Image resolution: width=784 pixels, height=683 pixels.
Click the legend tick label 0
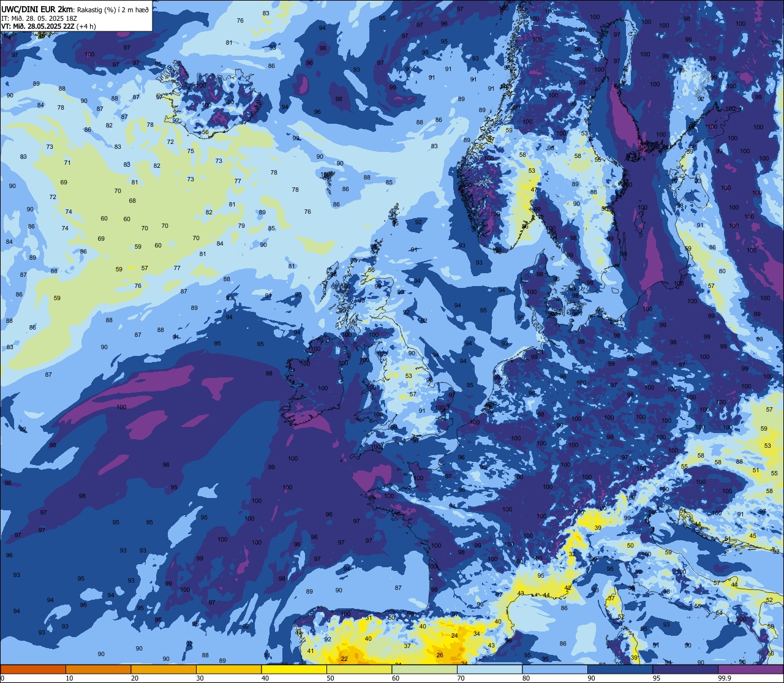pos(2,678)
